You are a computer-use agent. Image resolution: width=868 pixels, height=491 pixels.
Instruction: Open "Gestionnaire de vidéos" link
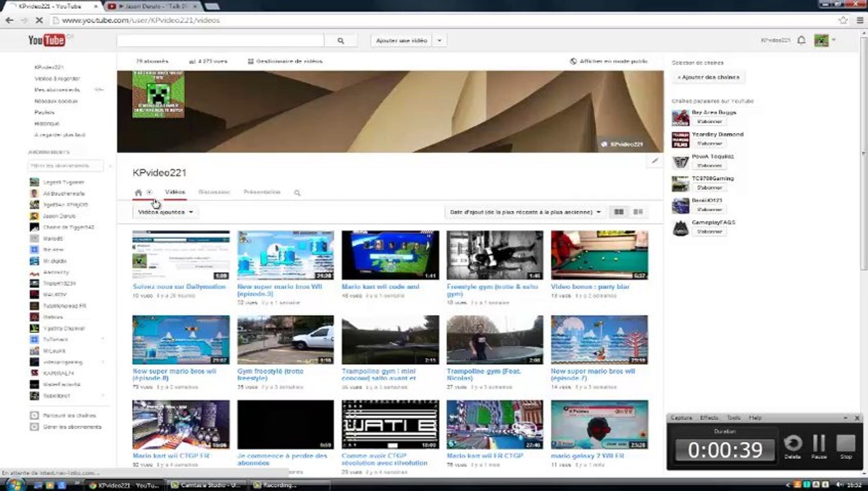[285, 61]
